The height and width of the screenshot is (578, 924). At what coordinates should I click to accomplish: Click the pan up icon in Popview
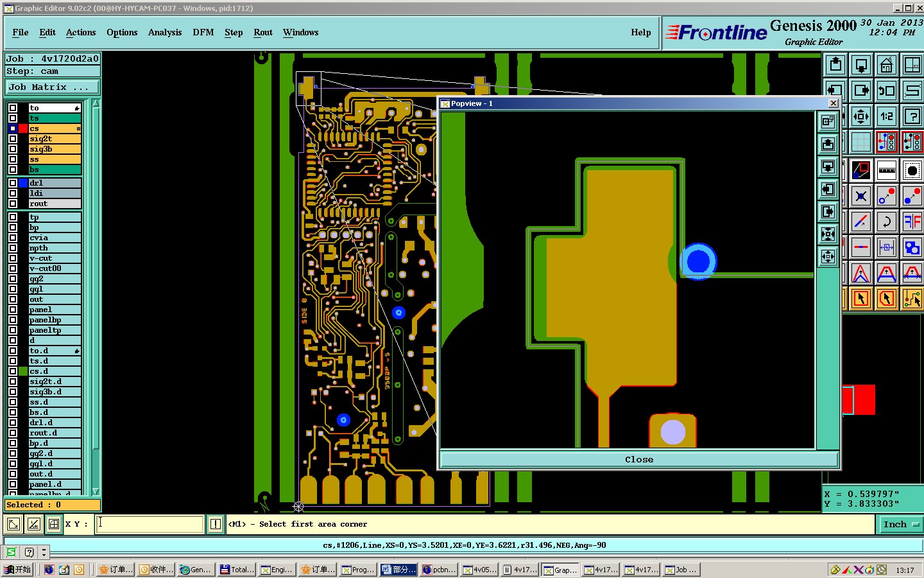[x=828, y=144]
